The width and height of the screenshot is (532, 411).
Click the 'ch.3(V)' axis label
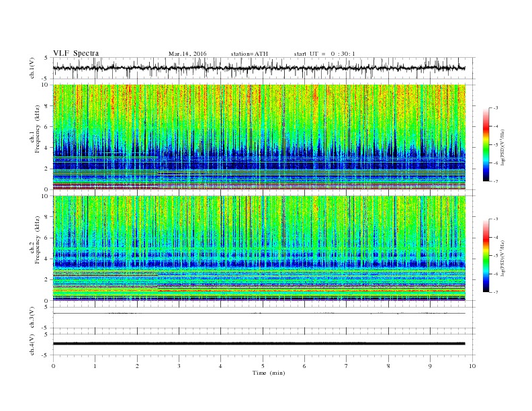point(32,318)
